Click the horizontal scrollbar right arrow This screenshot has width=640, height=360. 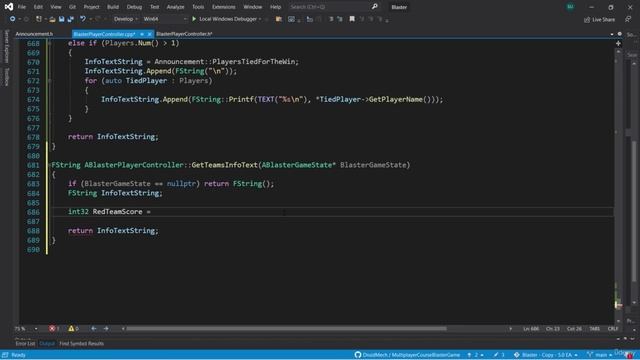[x=510, y=329]
